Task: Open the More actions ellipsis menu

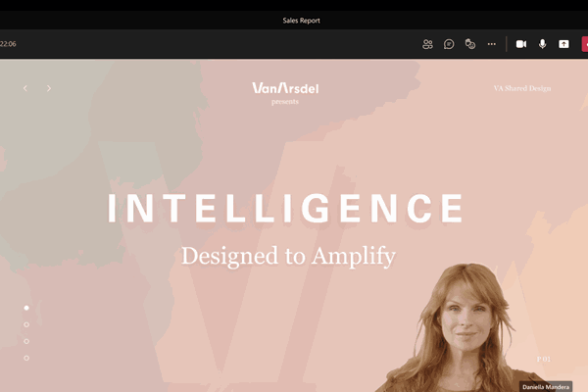Action: (492, 44)
